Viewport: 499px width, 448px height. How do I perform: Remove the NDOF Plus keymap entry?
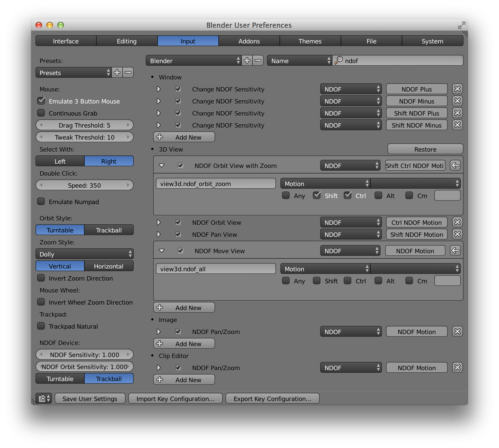[457, 89]
